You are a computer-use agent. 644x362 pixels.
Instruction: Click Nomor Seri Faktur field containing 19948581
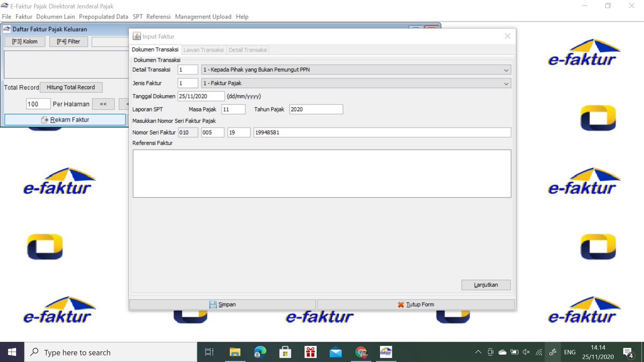pos(382,132)
